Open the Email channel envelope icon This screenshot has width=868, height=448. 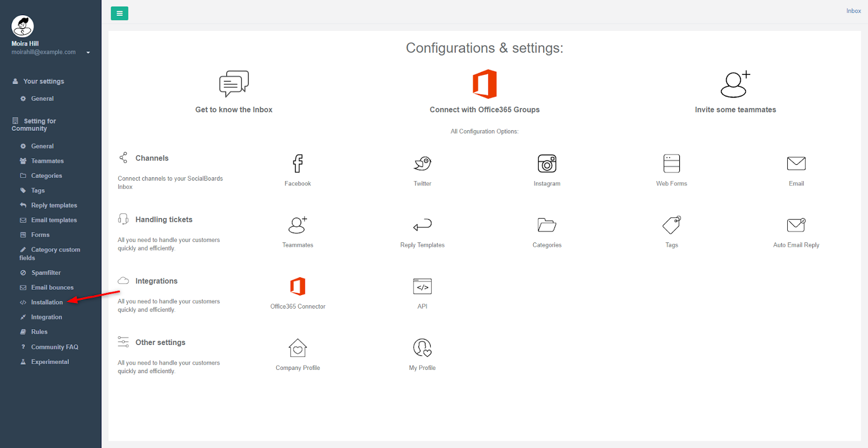point(796,163)
